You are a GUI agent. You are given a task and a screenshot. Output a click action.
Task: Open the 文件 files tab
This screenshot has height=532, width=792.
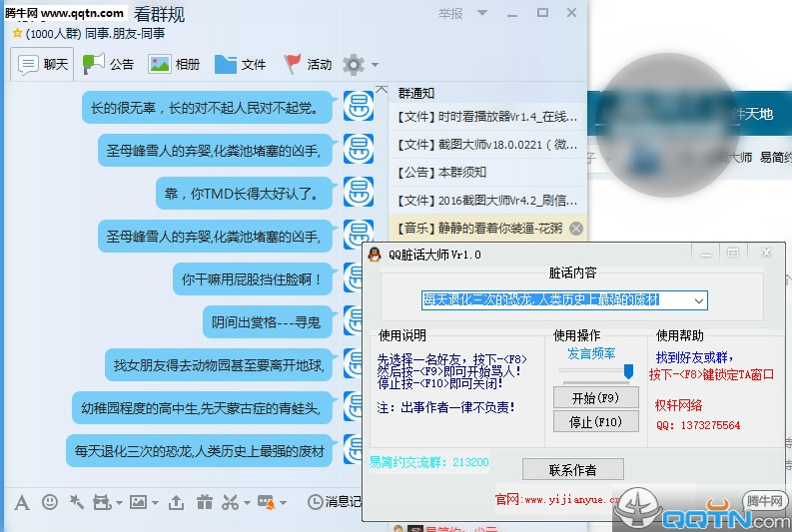241,64
